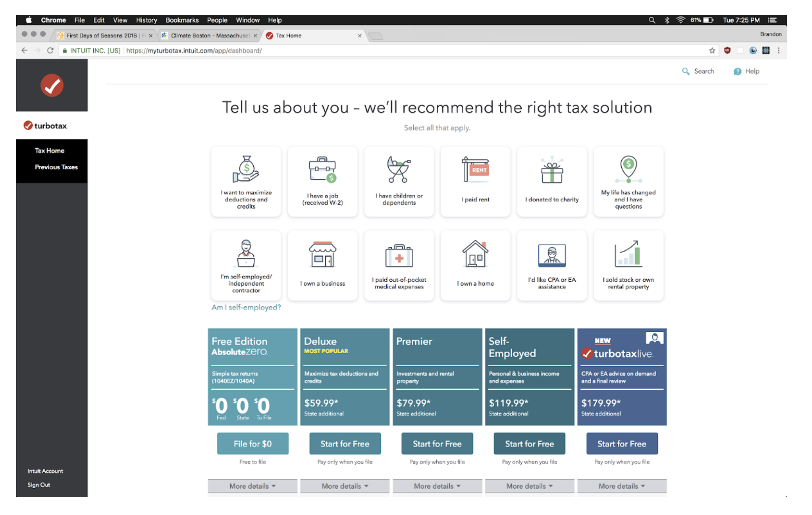Select 'I paid rent' tile
The image size is (812, 515).
475,182
